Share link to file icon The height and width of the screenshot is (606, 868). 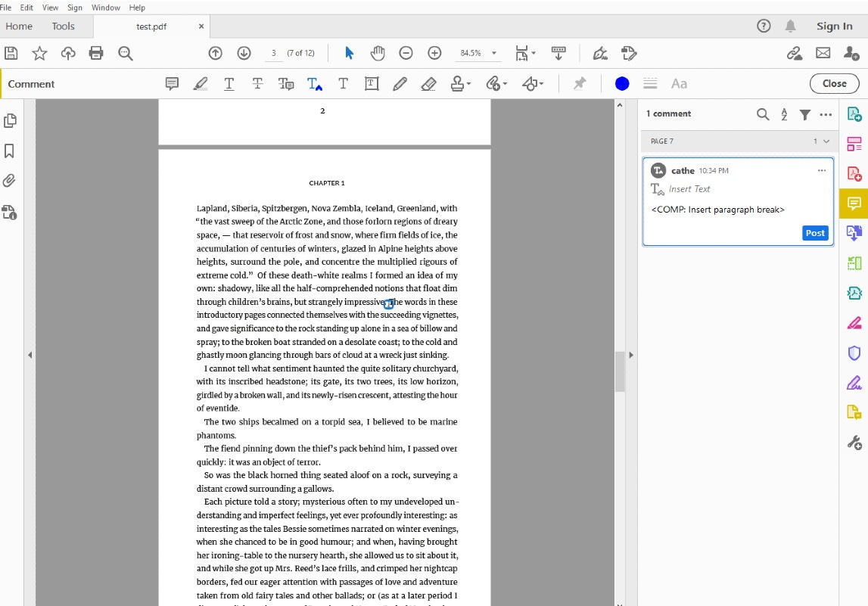click(795, 53)
